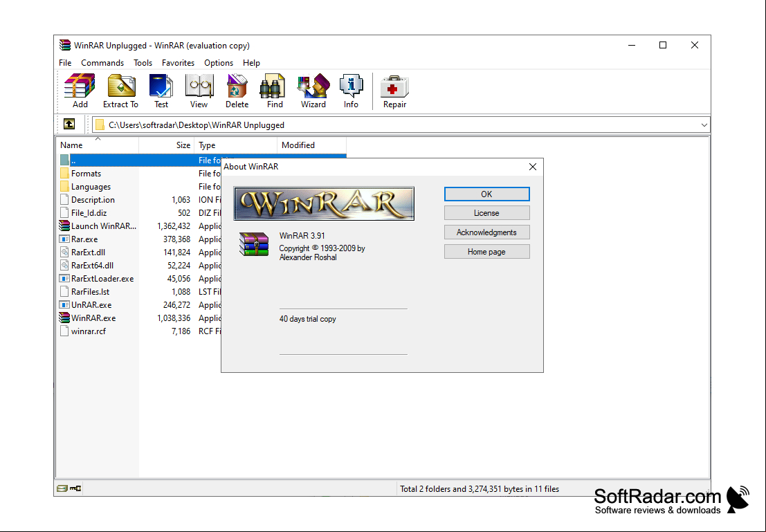Image resolution: width=766 pixels, height=532 pixels.
Task: Click Launch WinRAR application icon
Action: click(x=64, y=226)
